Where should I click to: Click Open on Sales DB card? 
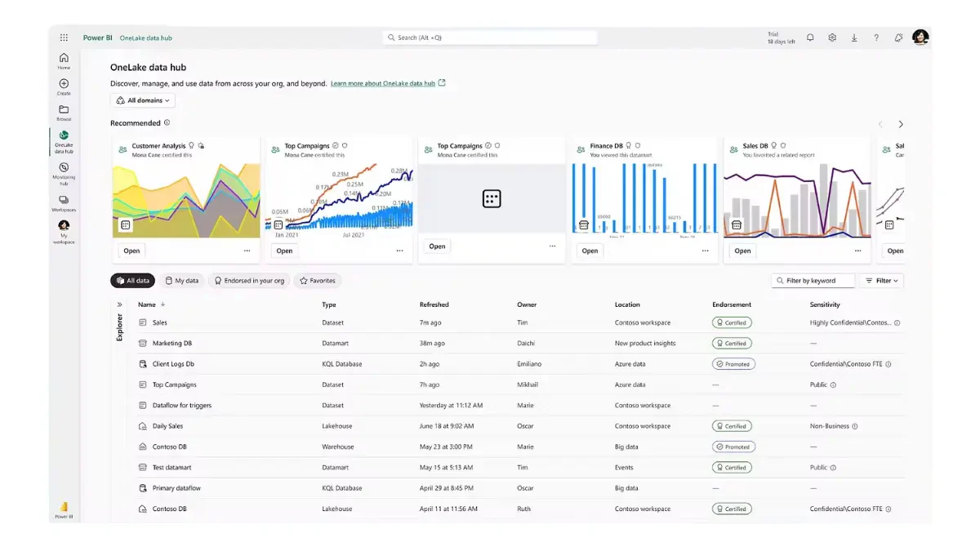[742, 251]
